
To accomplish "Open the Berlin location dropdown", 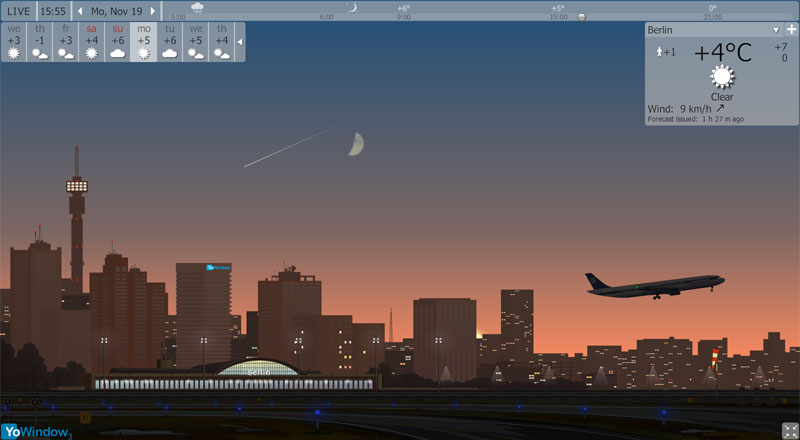I will coord(776,30).
